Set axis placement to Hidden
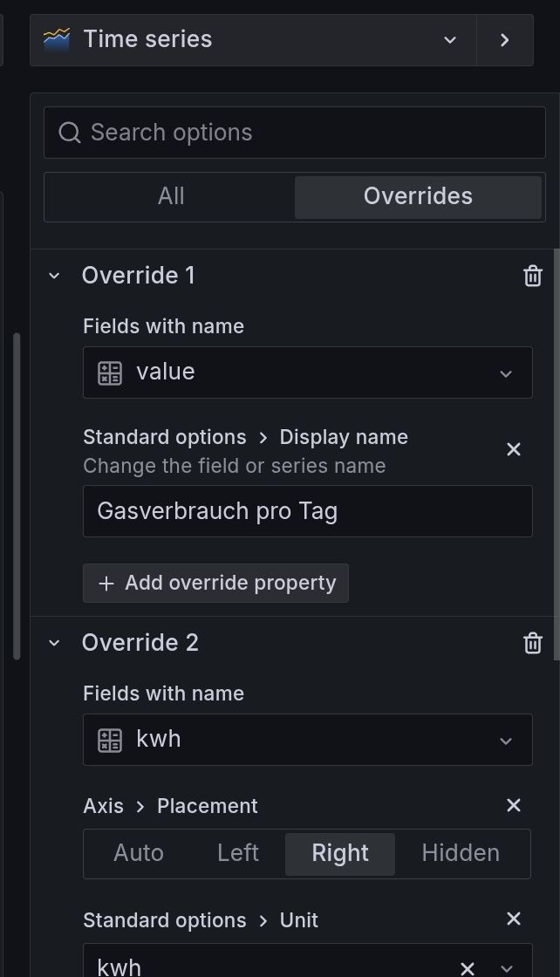The image size is (560, 977). (x=461, y=853)
